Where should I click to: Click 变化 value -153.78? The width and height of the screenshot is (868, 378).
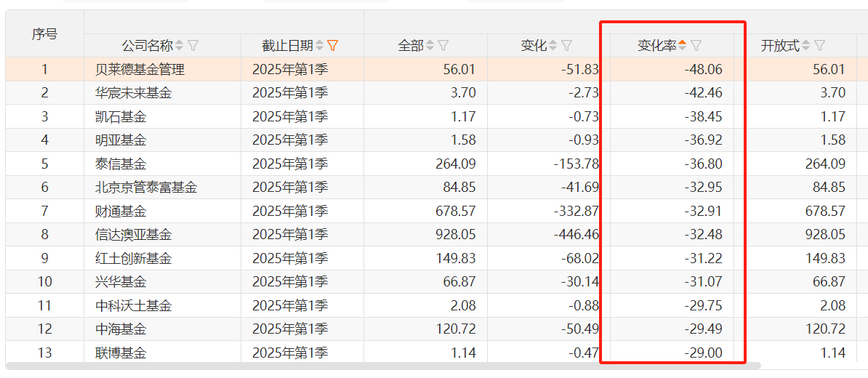576,164
